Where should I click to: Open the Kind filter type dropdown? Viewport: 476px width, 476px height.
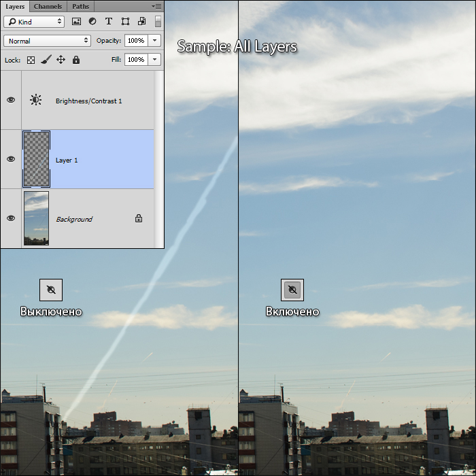pyautogui.click(x=34, y=22)
